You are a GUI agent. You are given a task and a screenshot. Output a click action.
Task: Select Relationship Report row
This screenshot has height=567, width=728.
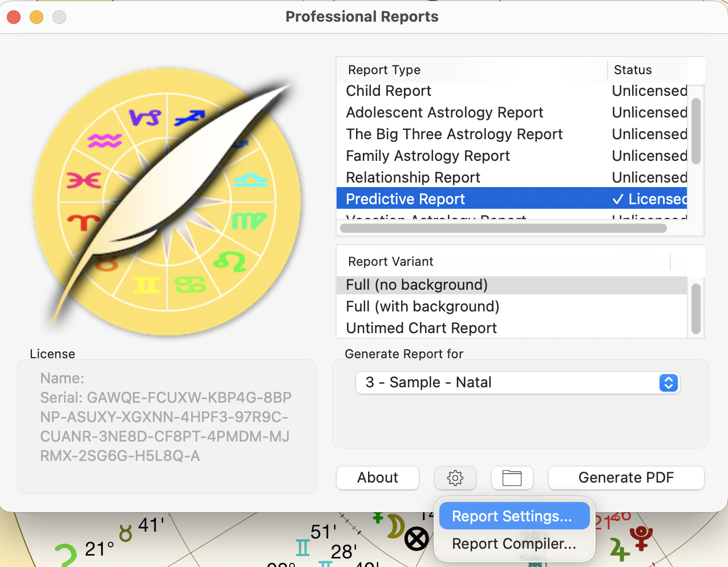(512, 177)
